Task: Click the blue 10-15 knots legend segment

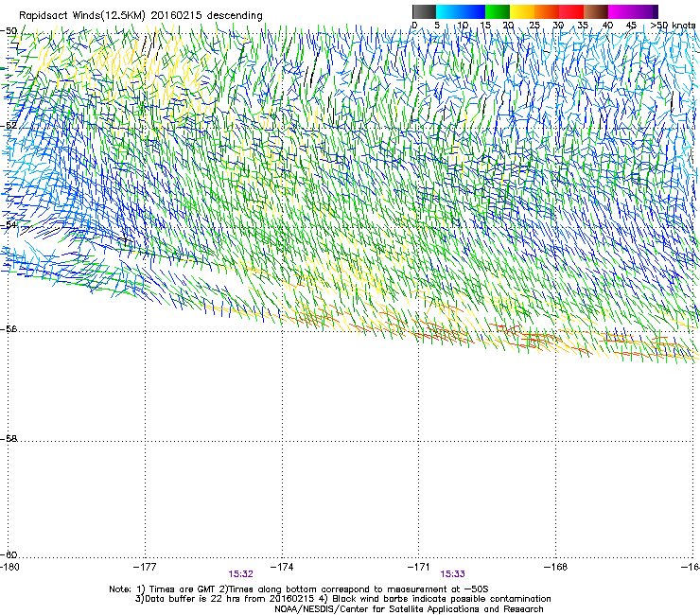Action: tap(473, 11)
